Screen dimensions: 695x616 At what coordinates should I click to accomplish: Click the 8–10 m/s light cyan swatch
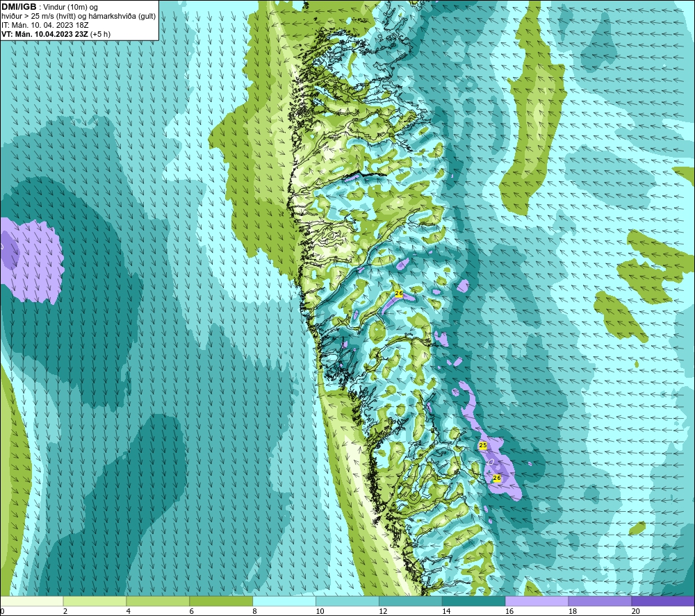pos(284,601)
